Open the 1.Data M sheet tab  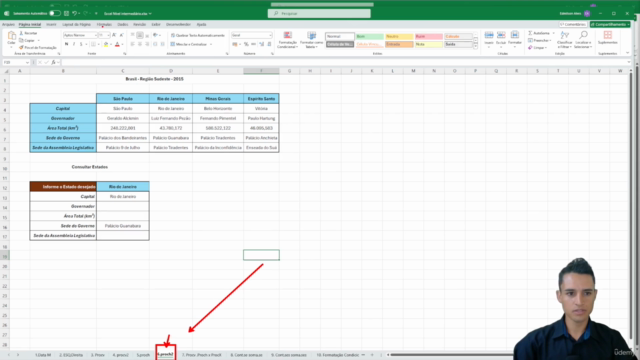[x=43, y=355]
